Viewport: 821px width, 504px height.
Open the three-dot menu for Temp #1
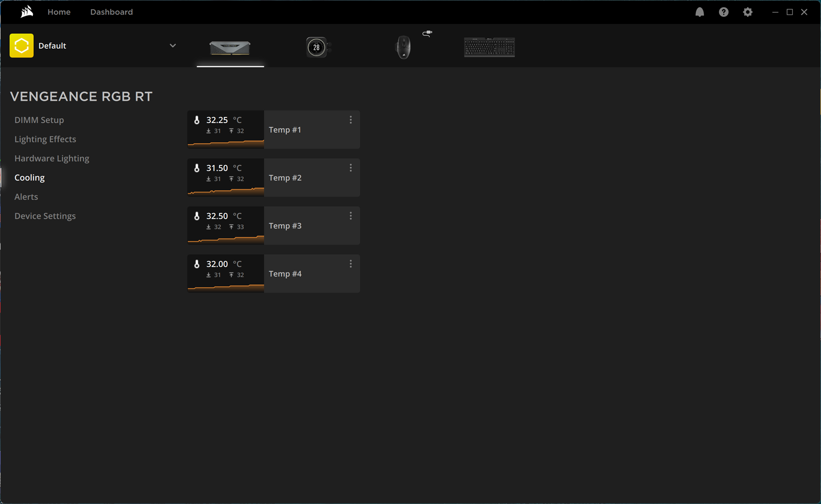coord(350,120)
